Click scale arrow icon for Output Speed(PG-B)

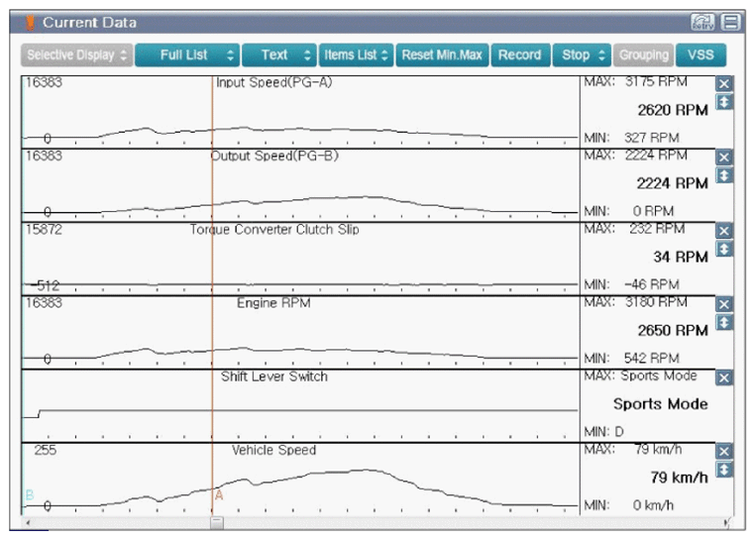click(x=723, y=175)
